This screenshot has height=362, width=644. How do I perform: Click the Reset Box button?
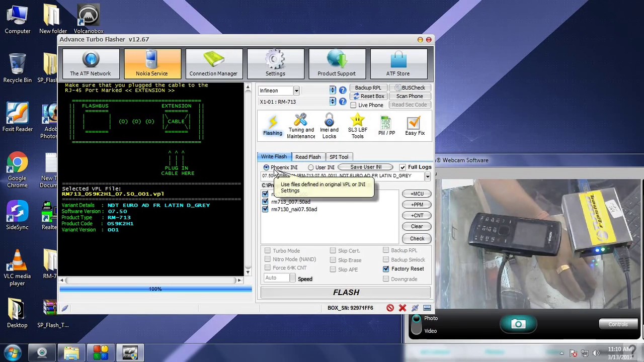(x=368, y=96)
